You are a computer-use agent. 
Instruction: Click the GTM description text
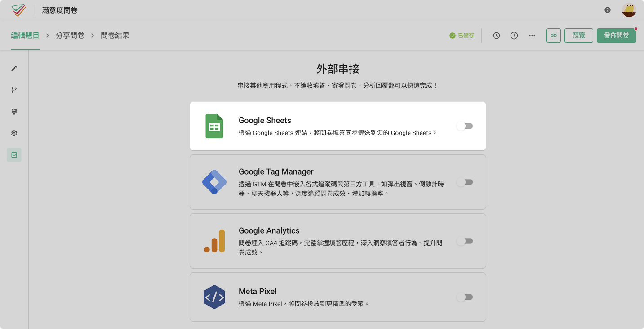(342, 189)
